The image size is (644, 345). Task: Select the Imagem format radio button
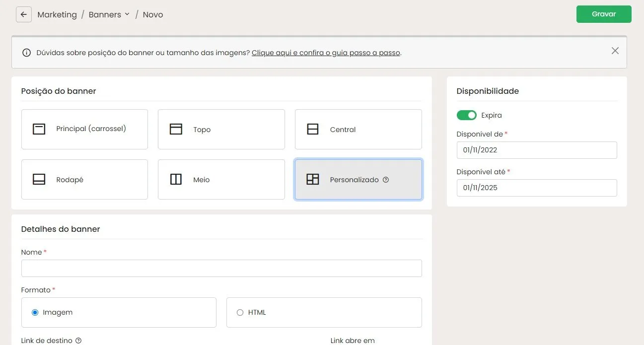tap(35, 312)
